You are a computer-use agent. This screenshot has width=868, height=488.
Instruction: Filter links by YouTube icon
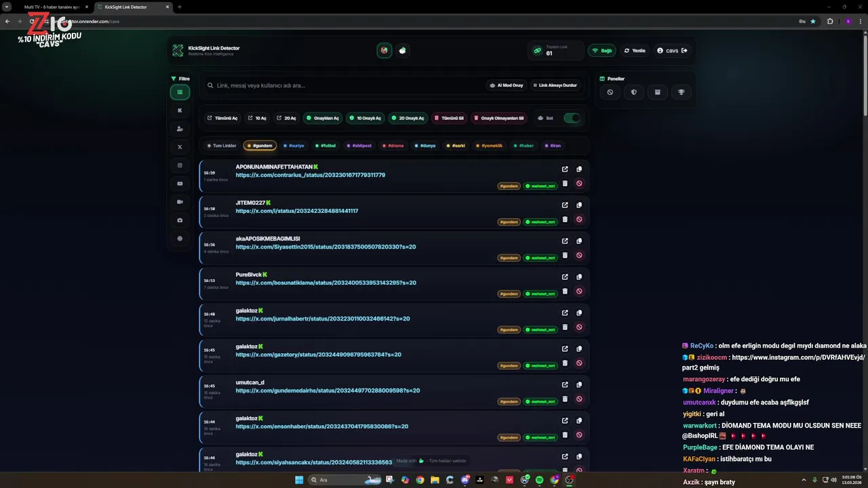click(x=180, y=184)
